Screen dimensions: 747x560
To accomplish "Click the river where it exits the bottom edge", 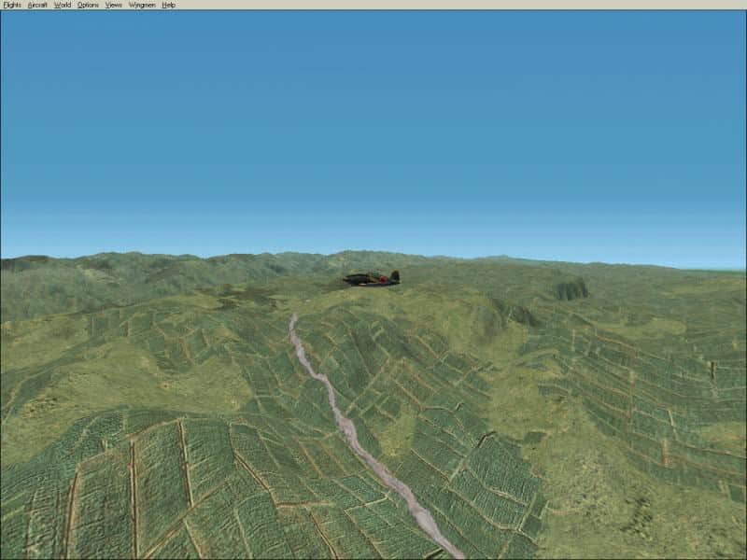I will [x=451, y=551].
